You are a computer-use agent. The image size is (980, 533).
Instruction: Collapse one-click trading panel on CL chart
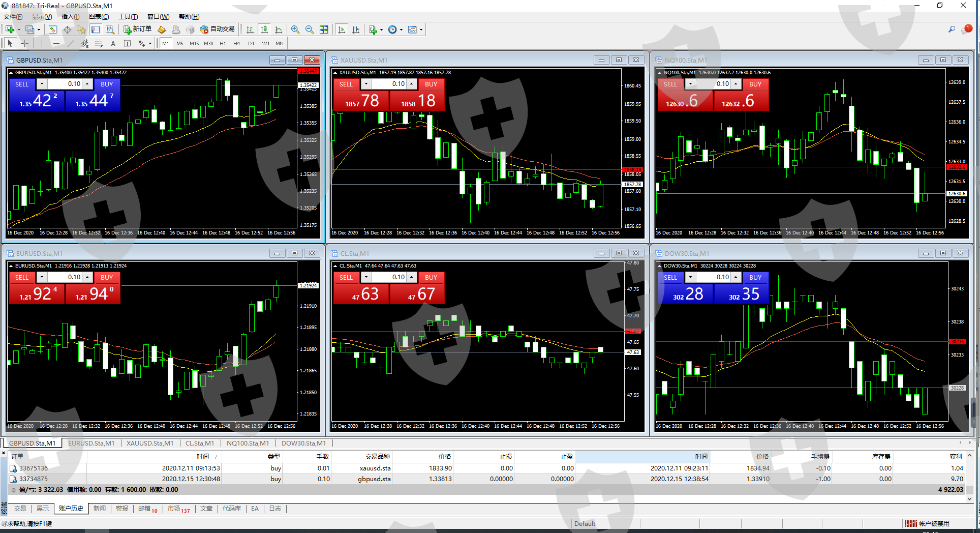coord(335,266)
